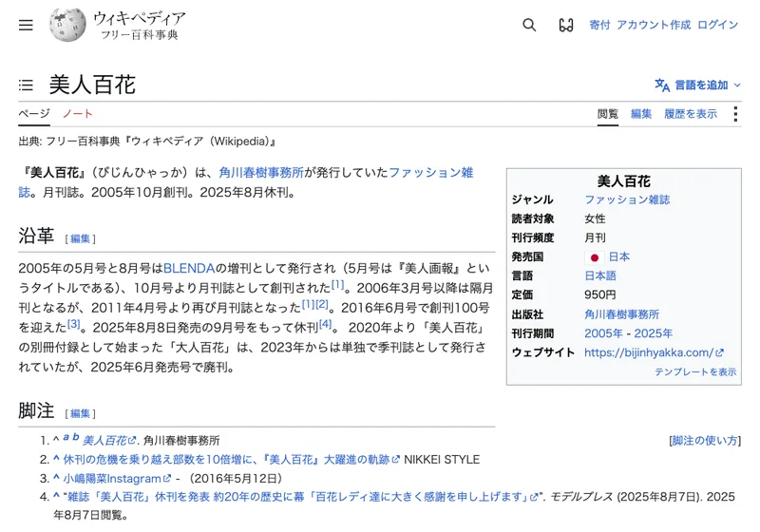
Task: Open the search magnifier icon
Action: pos(529,25)
